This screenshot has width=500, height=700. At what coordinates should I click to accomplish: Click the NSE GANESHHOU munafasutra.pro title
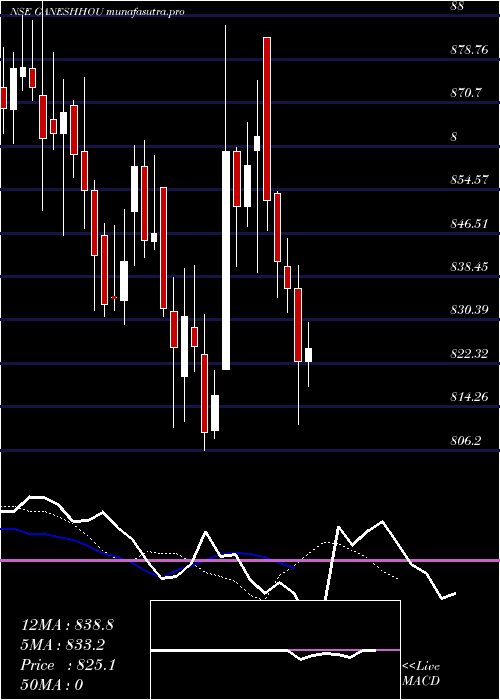pos(97,12)
